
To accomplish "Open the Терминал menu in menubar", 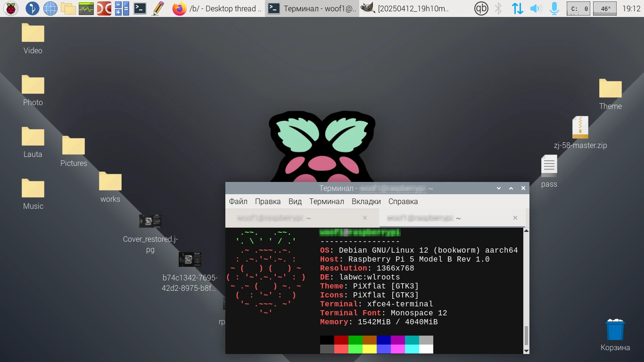I will 327,201.
